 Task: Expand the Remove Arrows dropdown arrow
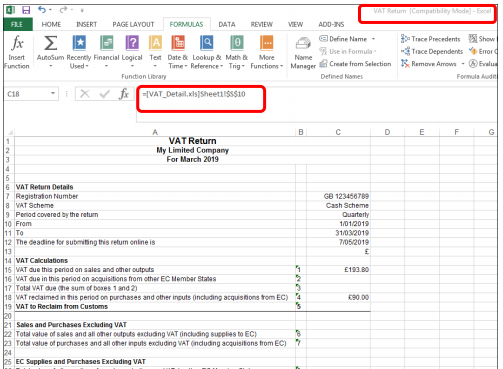[x=463, y=64]
